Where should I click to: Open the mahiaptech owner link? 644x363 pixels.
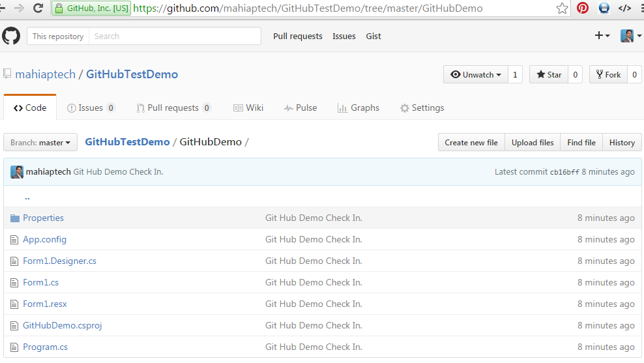45,74
